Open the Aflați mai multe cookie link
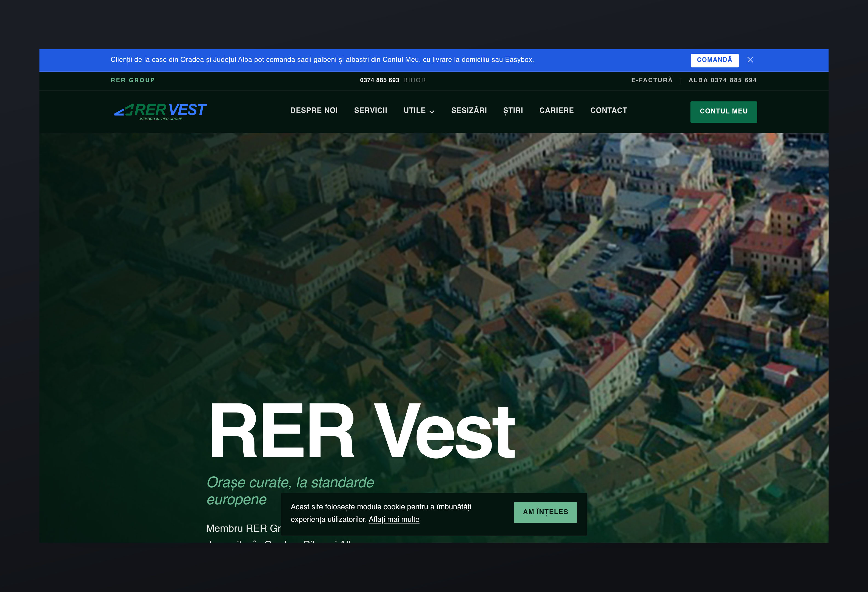Screen dimensions: 868x592 394,520
